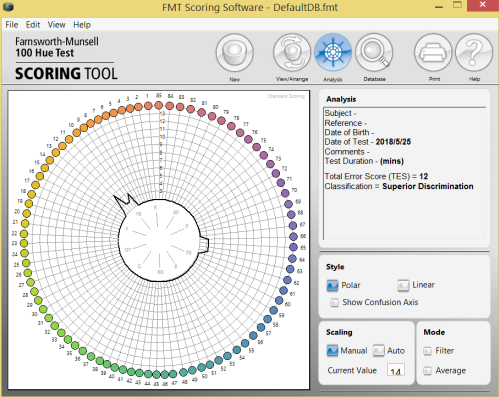
Task: Maximize the FMT Scoring Software window
Action: (x=457, y=5)
